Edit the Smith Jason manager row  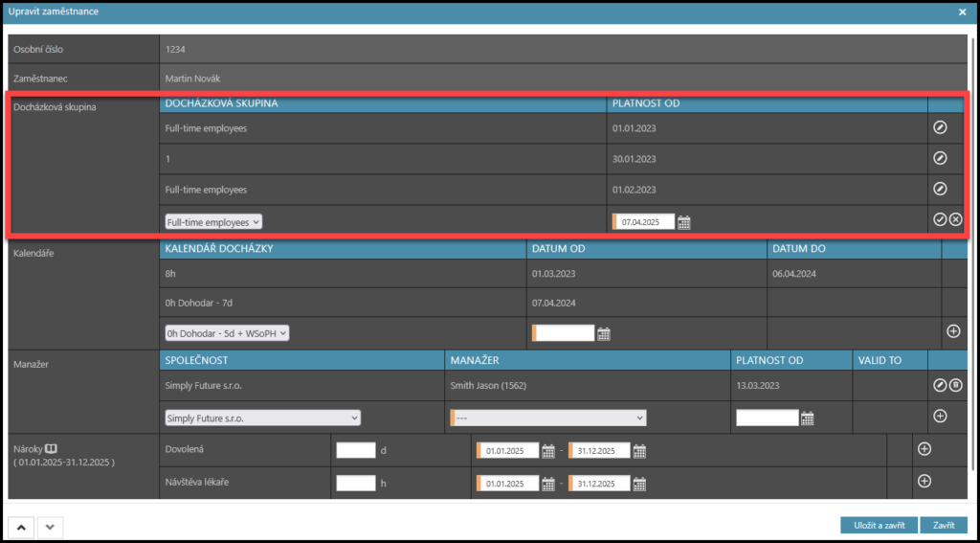point(940,385)
